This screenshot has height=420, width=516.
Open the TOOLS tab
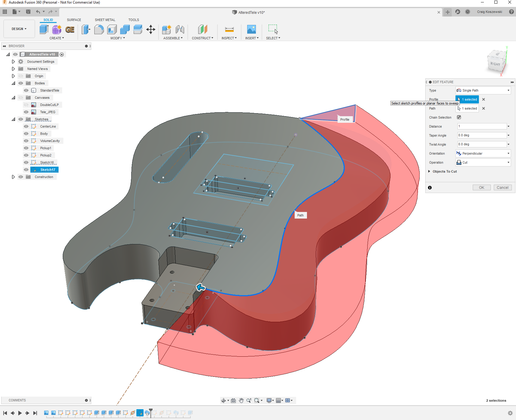coord(134,20)
